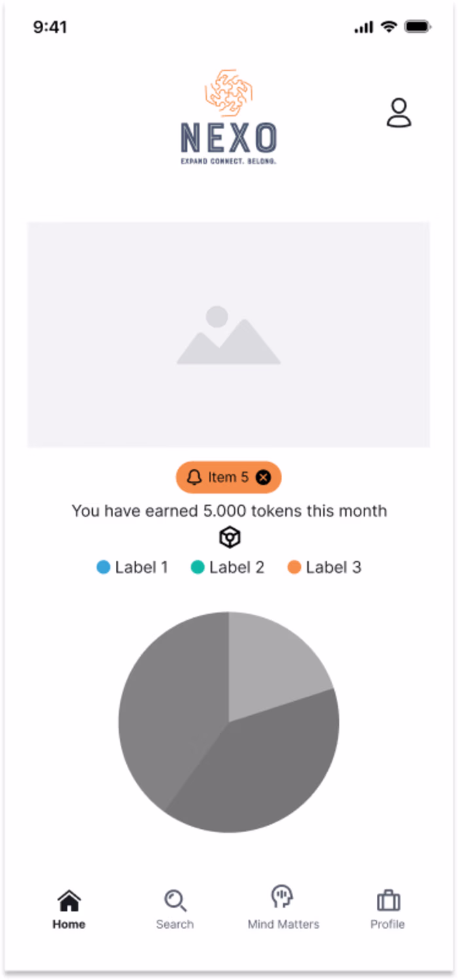Open the Profile tab
458x980 pixels.
(x=388, y=910)
